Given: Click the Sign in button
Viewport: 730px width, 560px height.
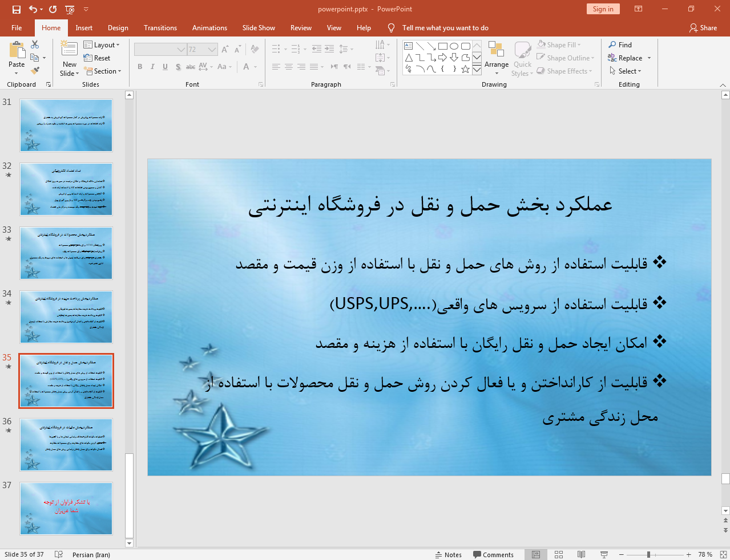Looking at the screenshot, I should [603, 9].
